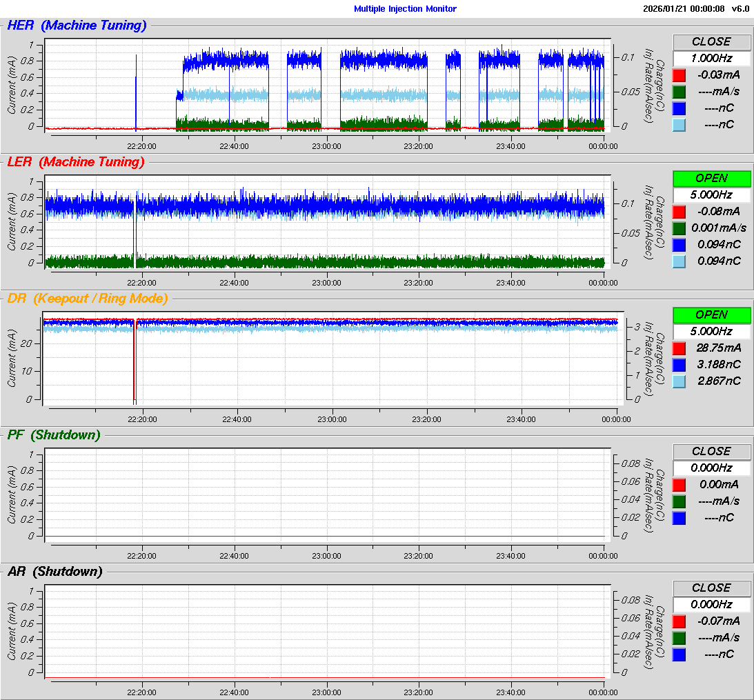The image size is (754, 700).
Task: Click the 1.000Hz rate field in HER
Action: (711, 59)
